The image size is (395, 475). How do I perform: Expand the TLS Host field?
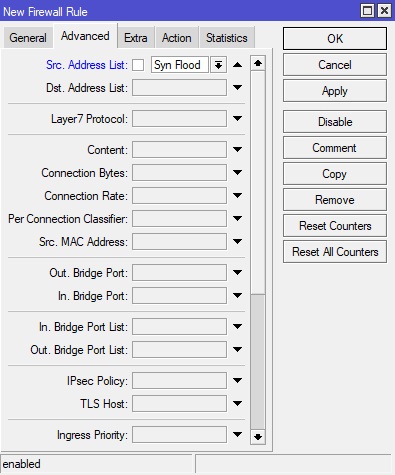[237, 403]
